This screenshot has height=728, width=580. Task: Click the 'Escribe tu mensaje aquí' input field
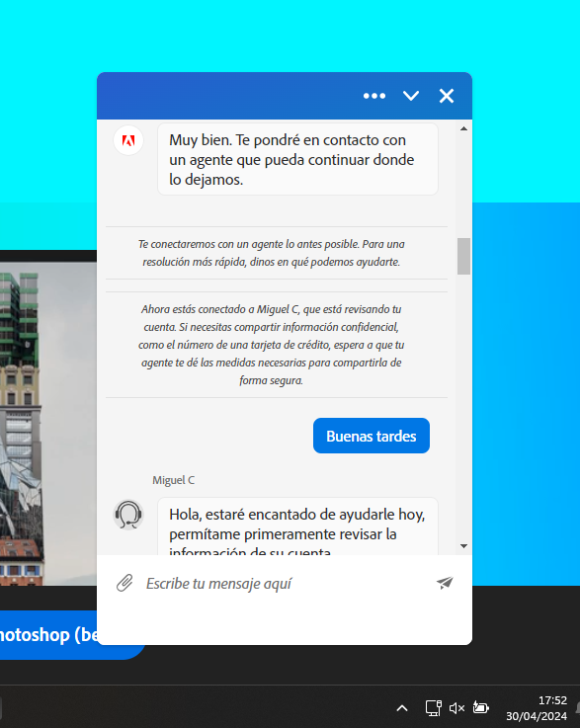[286, 584]
